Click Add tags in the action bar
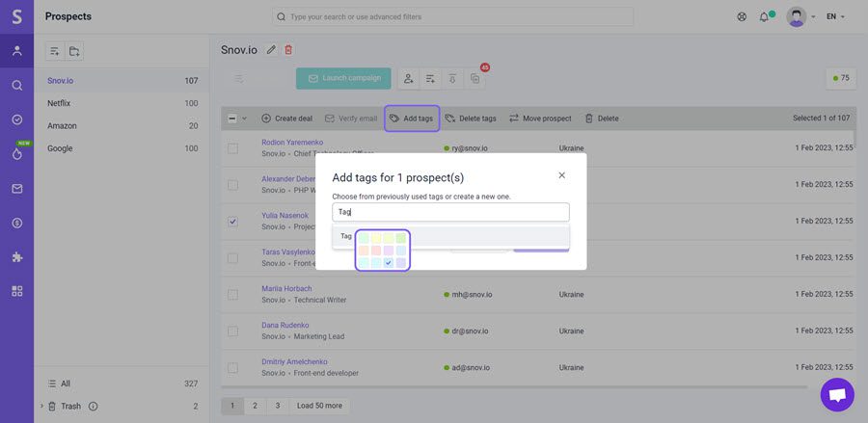868x423 pixels. click(x=411, y=119)
